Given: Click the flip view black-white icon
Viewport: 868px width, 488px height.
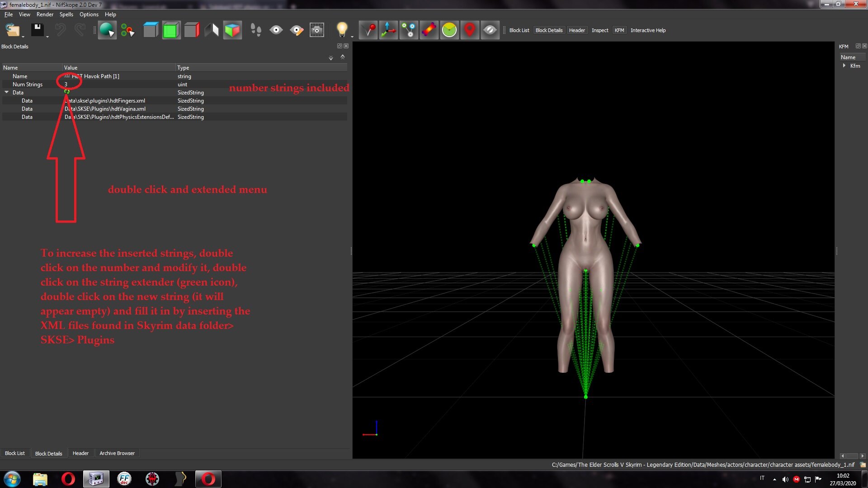Looking at the screenshot, I should [x=212, y=30].
